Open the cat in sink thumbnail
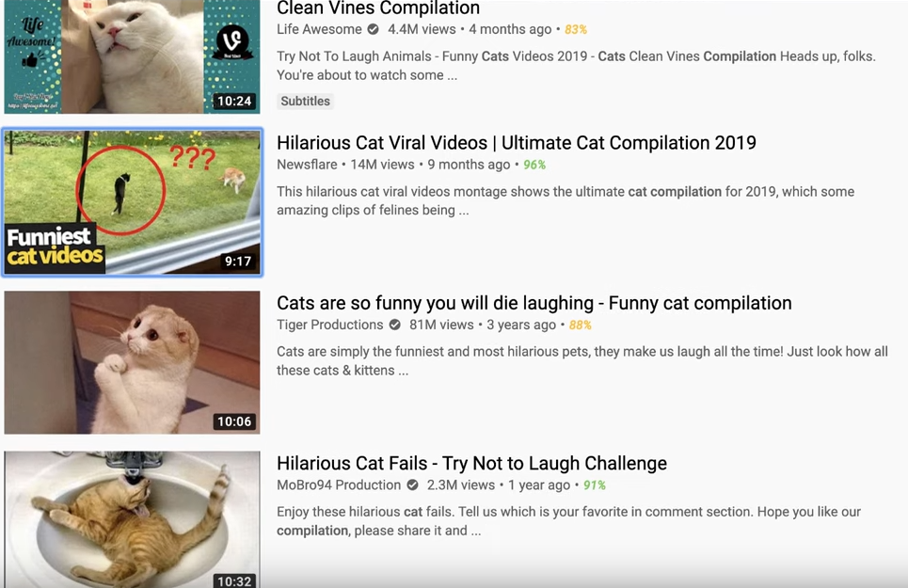 pyautogui.click(x=132, y=519)
